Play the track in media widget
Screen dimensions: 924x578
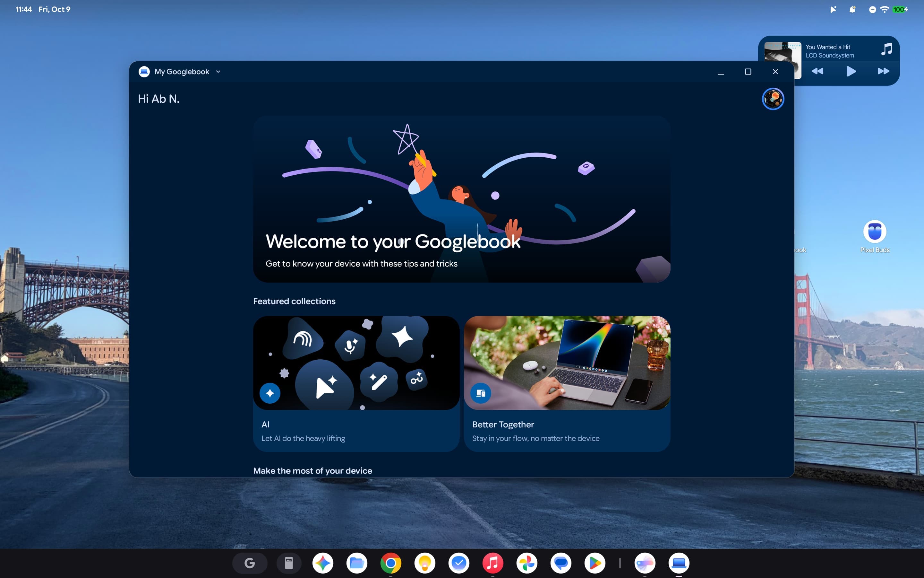(x=851, y=71)
